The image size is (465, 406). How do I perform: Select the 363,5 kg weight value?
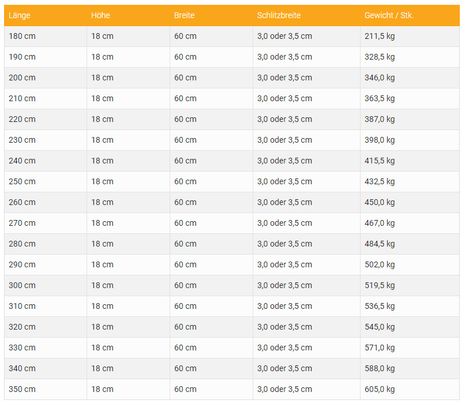coord(380,98)
